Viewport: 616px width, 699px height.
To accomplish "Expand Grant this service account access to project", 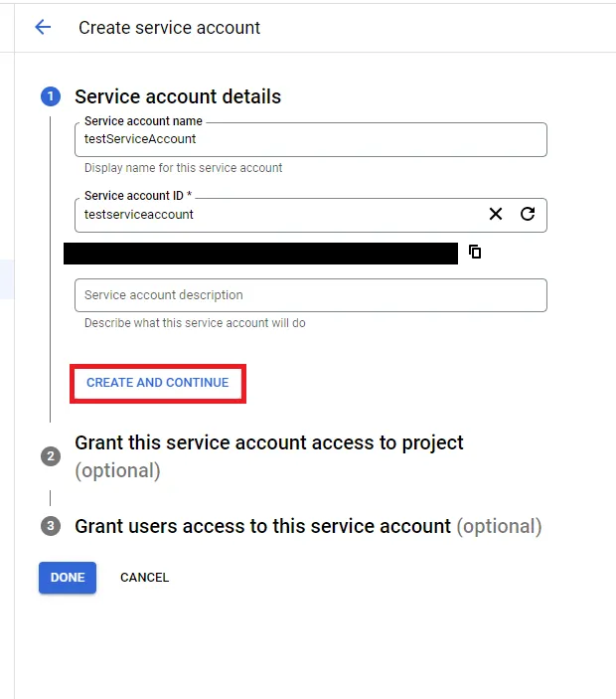I will pos(269,442).
